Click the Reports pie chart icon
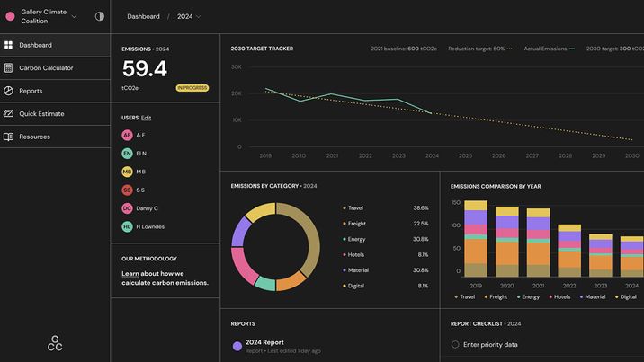 [9, 91]
